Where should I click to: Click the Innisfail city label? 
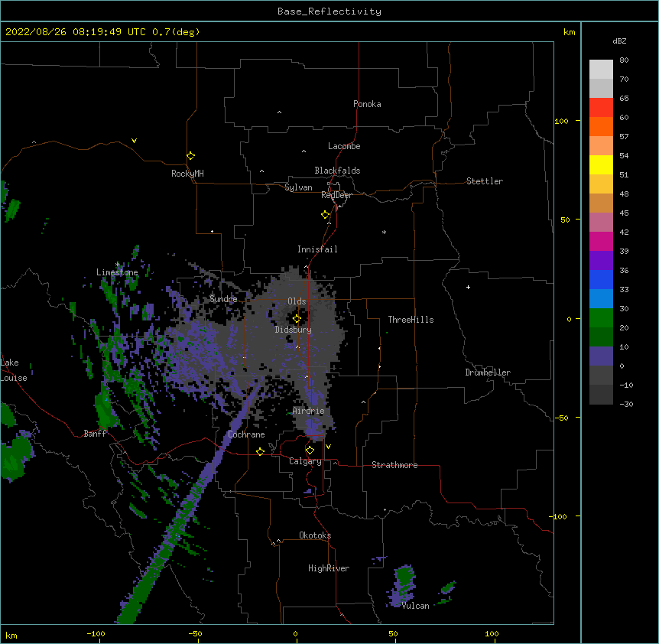[x=317, y=249]
